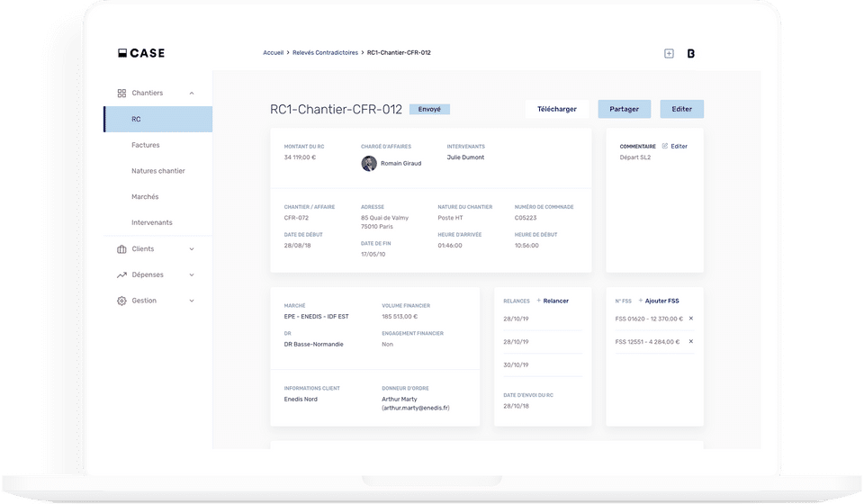Click the Gestion menu label
This screenshot has height=504, width=864.
click(x=144, y=301)
